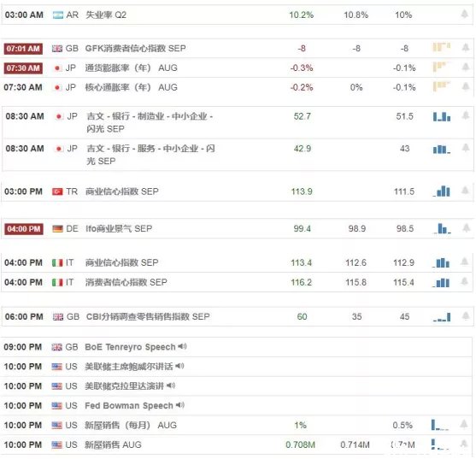The width and height of the screenshot is (476, 459).
Task: Open bar chart for 吉文 制造业 row
Action: coord(442,116)
